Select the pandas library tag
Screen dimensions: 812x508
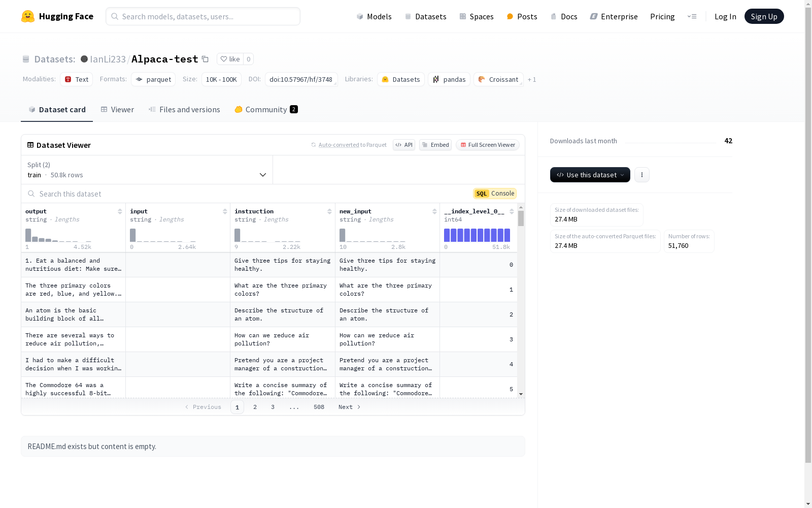[449, 79]
